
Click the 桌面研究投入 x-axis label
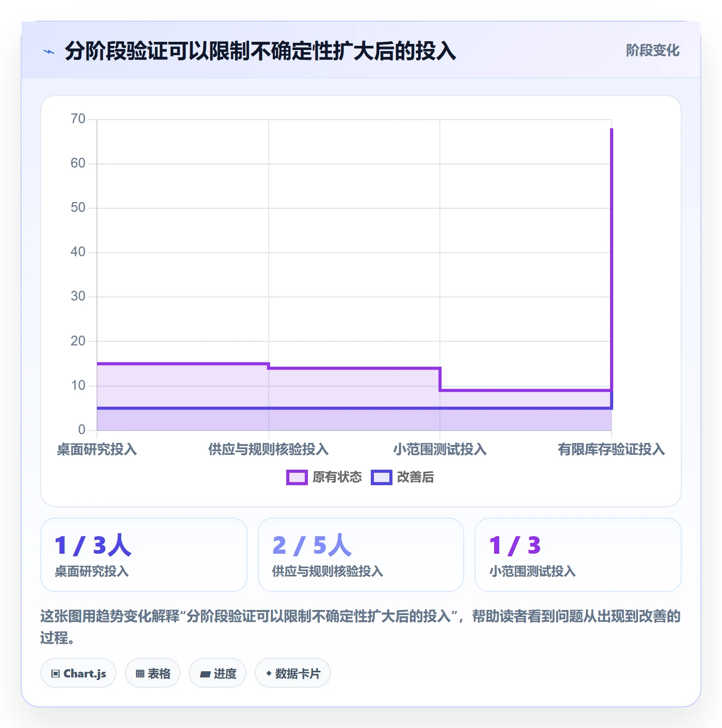pyautogui.click(x=97, y=450)
